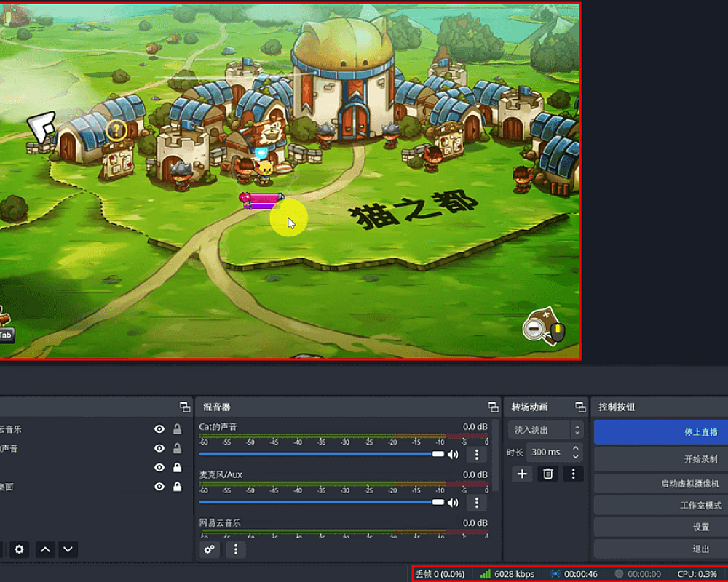Image resolution: width=728 pixels, height=582 pixels.
Task: Open three-dot menu for 麦克风/Aux channel
Action: click(x=477, y=502)
